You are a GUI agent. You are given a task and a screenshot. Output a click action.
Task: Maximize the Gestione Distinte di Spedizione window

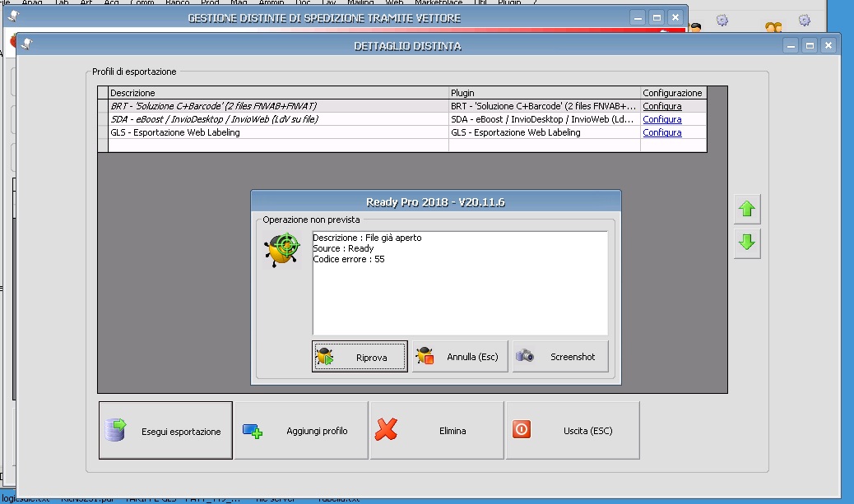coord(657,17)
